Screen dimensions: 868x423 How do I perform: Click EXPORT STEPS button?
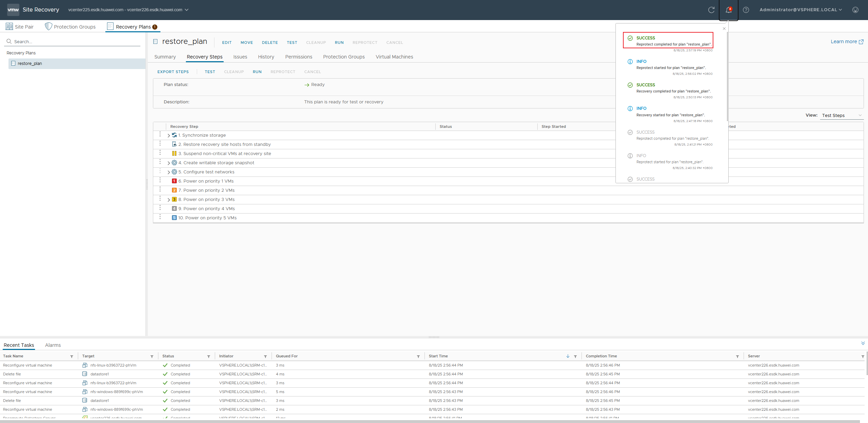coord(173,72)
